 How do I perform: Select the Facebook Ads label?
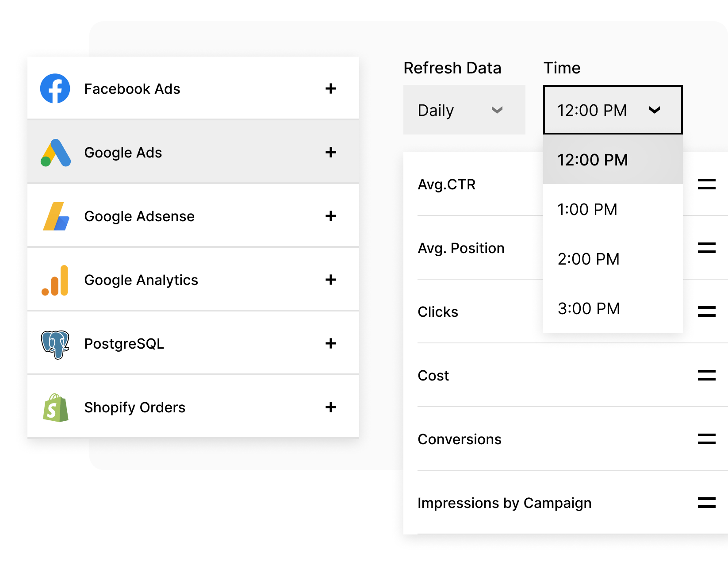pyautogui.click(x=132, y=89)
